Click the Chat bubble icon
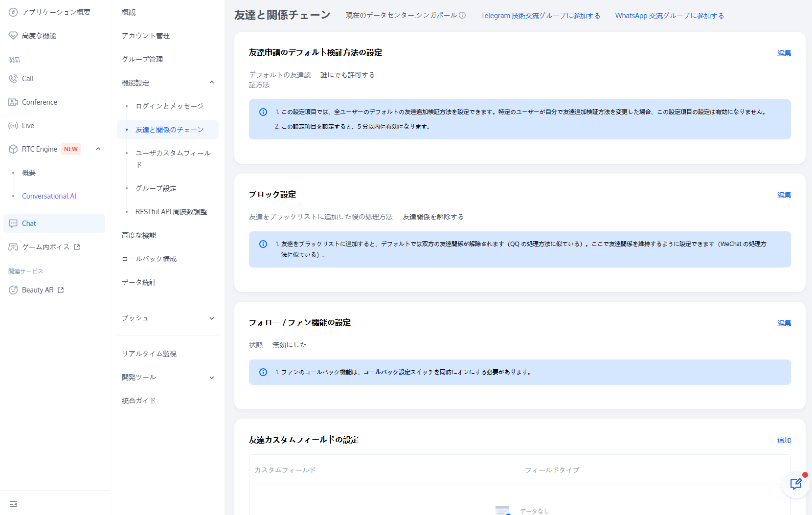Screen dimensions: 812x515 click(x=13, y=224)
